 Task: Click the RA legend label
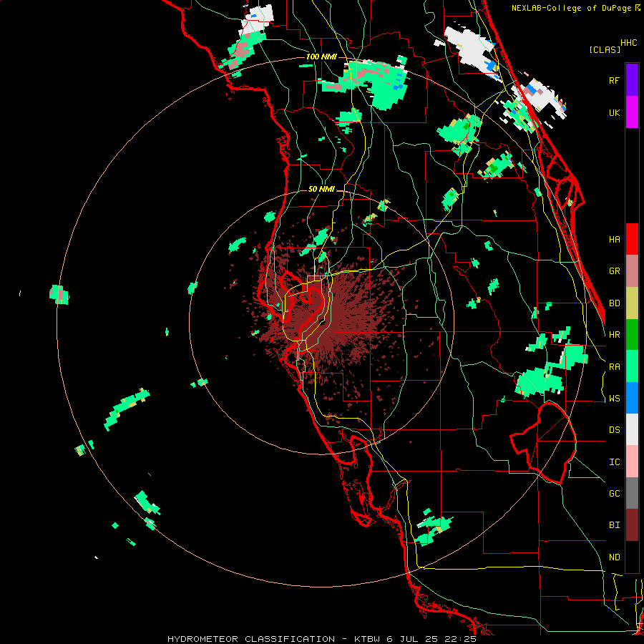tap(614, 367)
